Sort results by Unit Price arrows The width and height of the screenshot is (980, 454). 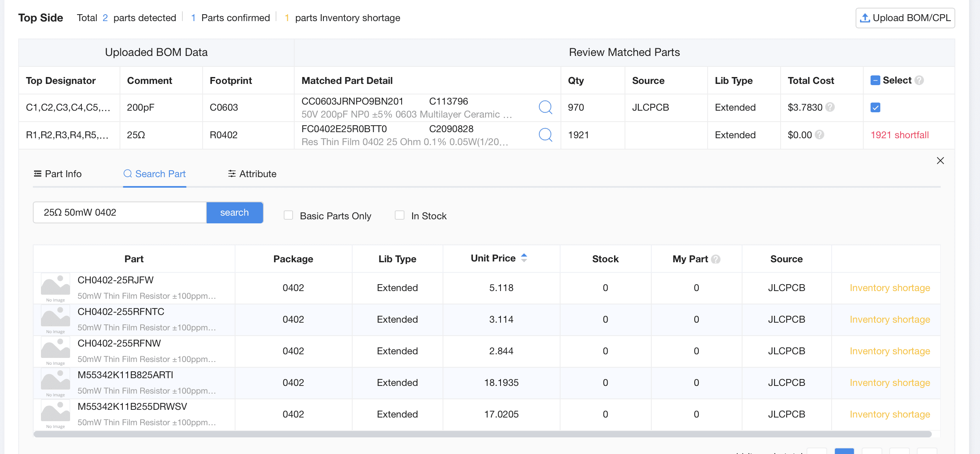524,258
